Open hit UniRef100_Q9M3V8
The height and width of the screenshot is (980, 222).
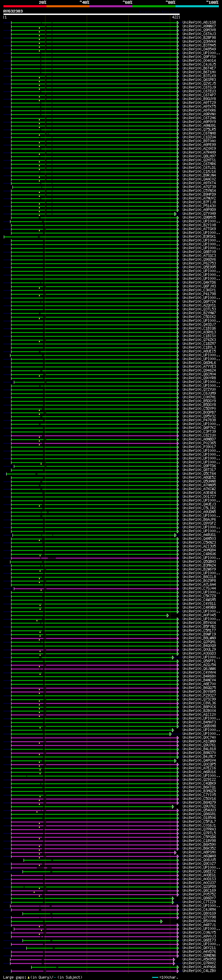point(199,30)
